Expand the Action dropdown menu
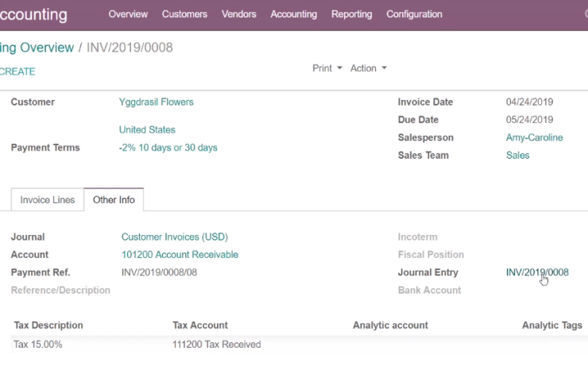Viewport: 588px width, 370px height. click(368, 68)
